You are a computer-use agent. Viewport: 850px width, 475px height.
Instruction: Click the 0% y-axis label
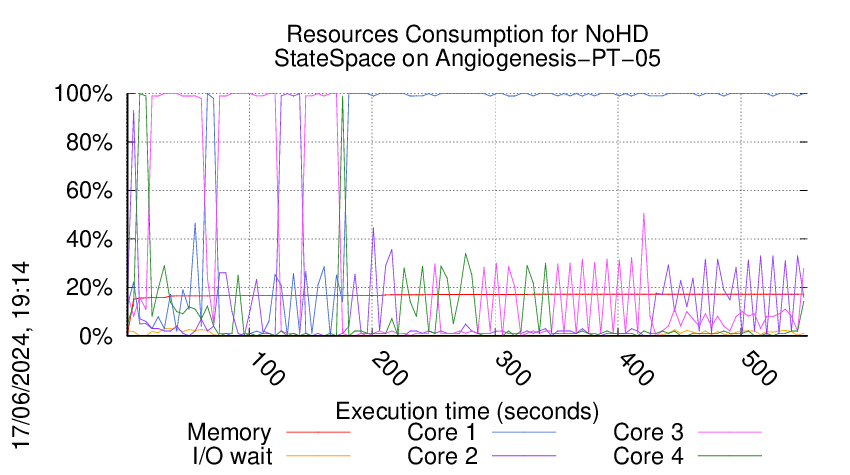coord(96,336)
